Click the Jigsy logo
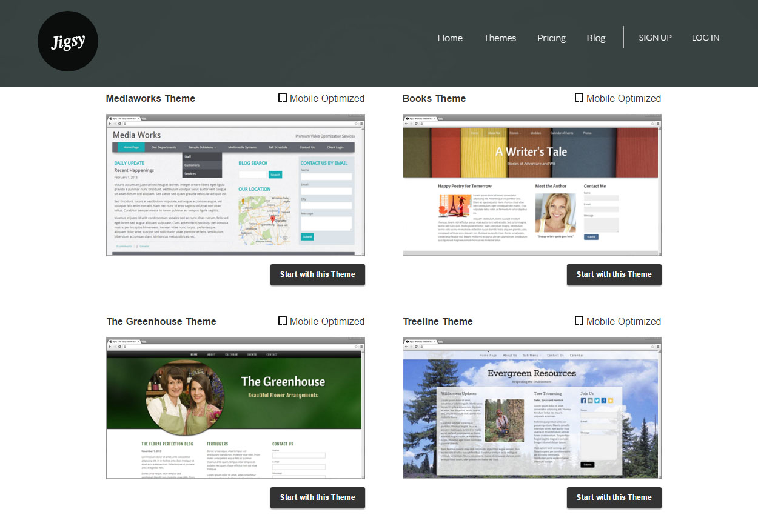Screen dimensions: 758x532 click(x=68, y=41)
